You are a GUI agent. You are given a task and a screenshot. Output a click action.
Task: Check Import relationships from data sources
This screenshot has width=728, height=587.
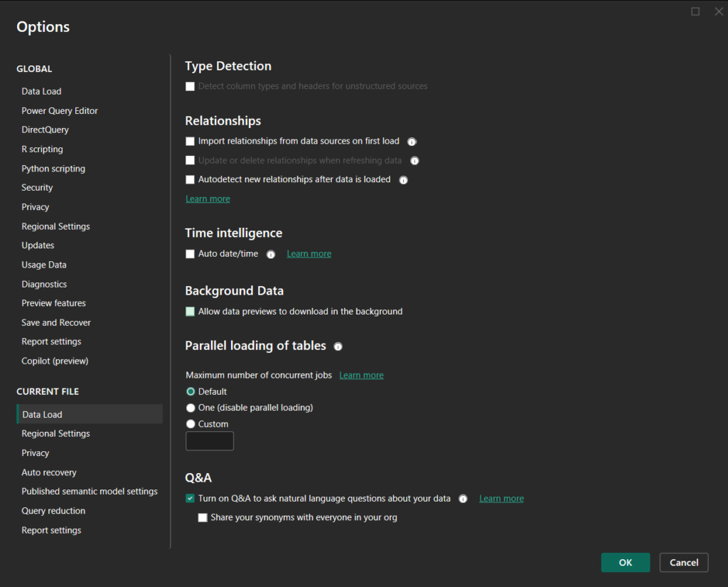[190, 141]
